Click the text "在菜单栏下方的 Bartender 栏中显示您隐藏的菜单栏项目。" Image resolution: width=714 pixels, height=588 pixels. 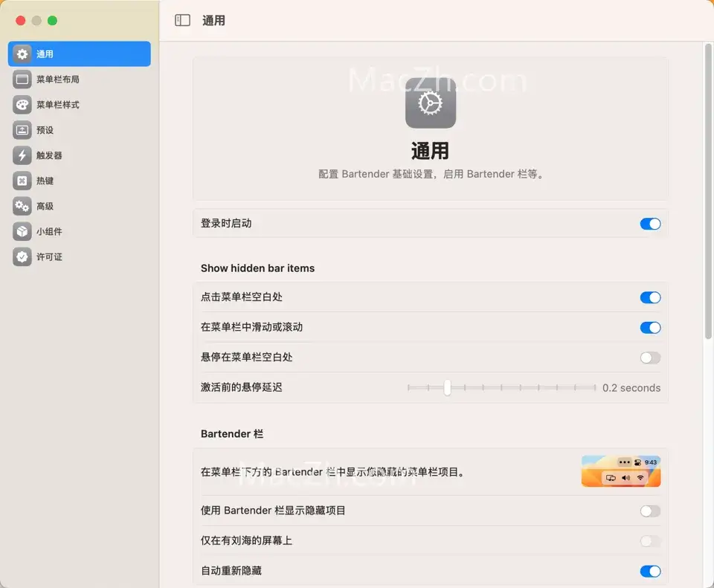[333, 472]
